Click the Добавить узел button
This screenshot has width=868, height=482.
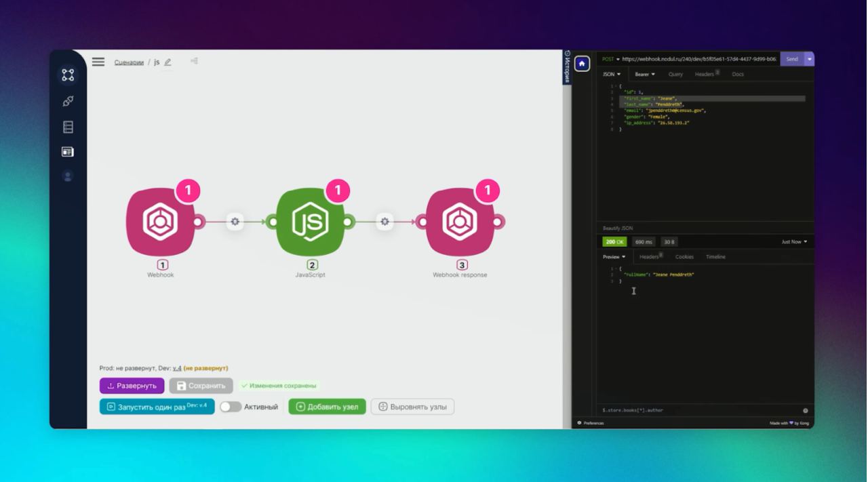click(327, 407)
